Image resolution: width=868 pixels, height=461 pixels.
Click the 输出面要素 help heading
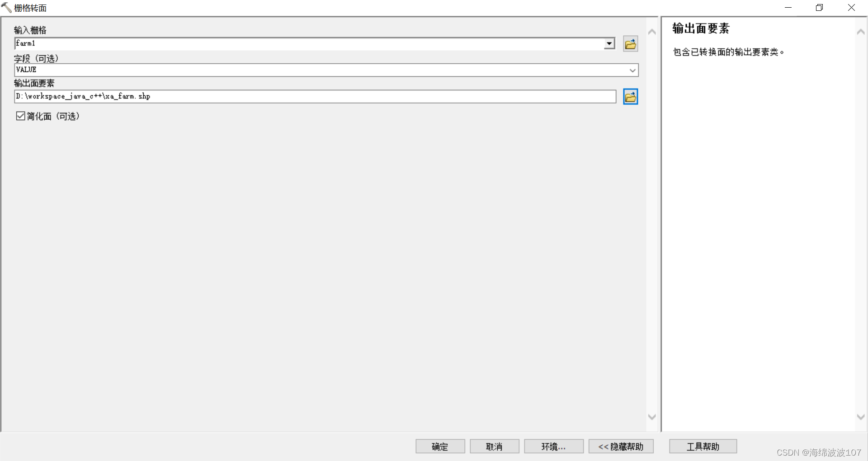click(701, 28)
